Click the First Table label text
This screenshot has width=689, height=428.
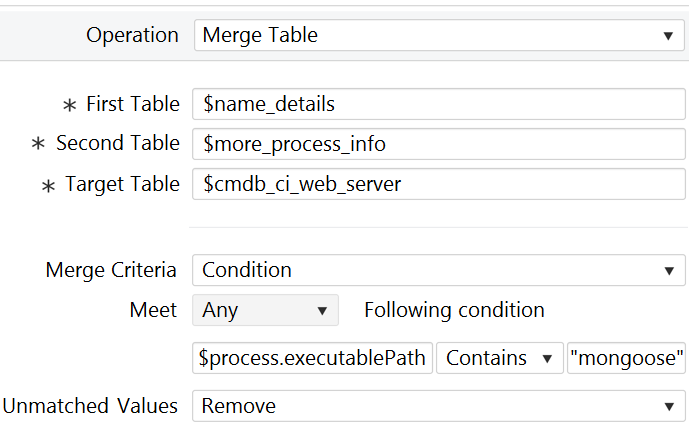(x=133, y=104)
